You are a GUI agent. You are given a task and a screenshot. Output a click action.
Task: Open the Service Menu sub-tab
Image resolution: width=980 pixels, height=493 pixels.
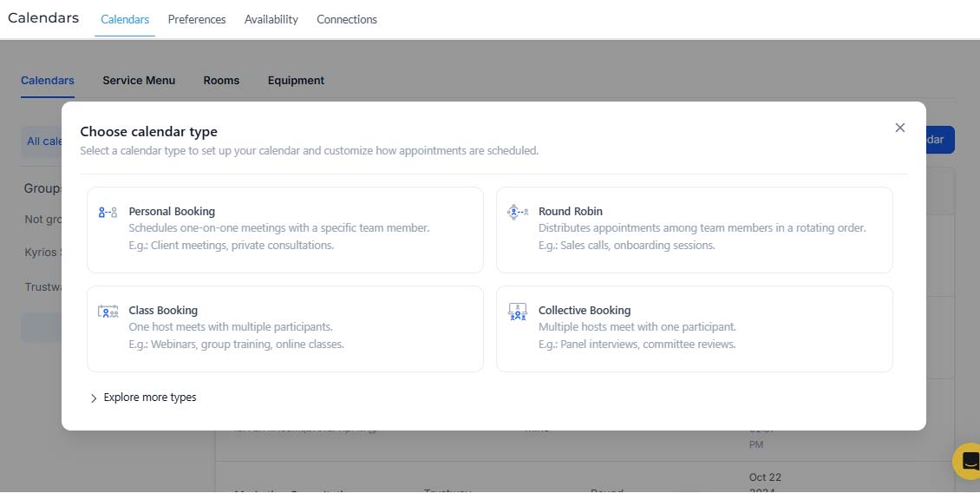(139, 80)
